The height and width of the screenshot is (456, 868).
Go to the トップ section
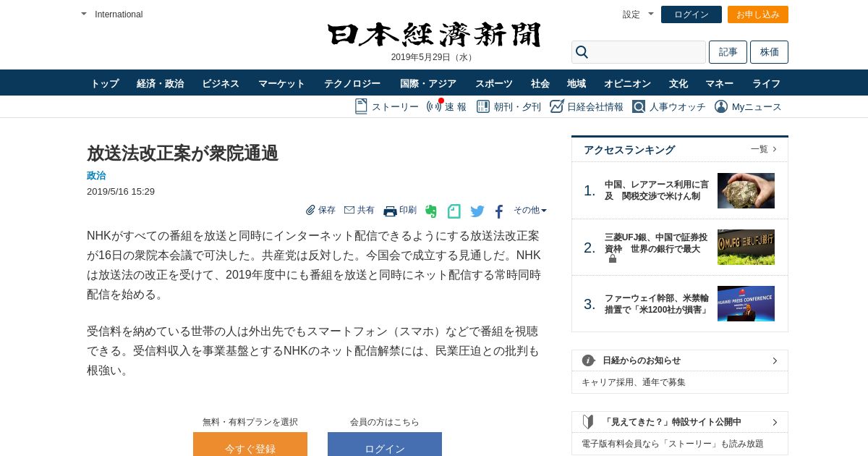coord(105,83)
